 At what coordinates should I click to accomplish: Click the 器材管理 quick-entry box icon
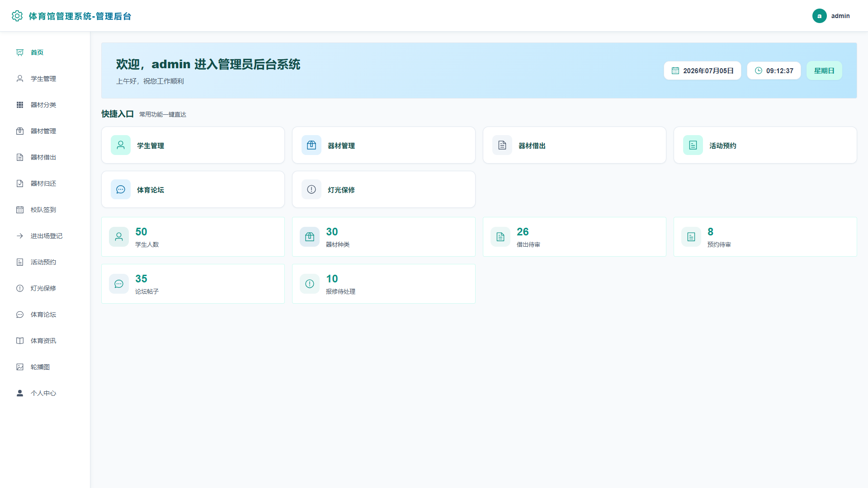coord(311,145)
